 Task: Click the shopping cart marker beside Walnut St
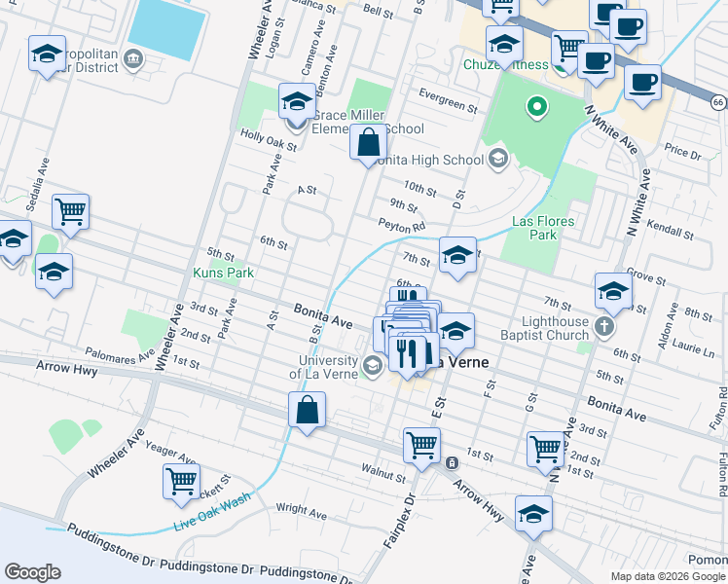421,446
